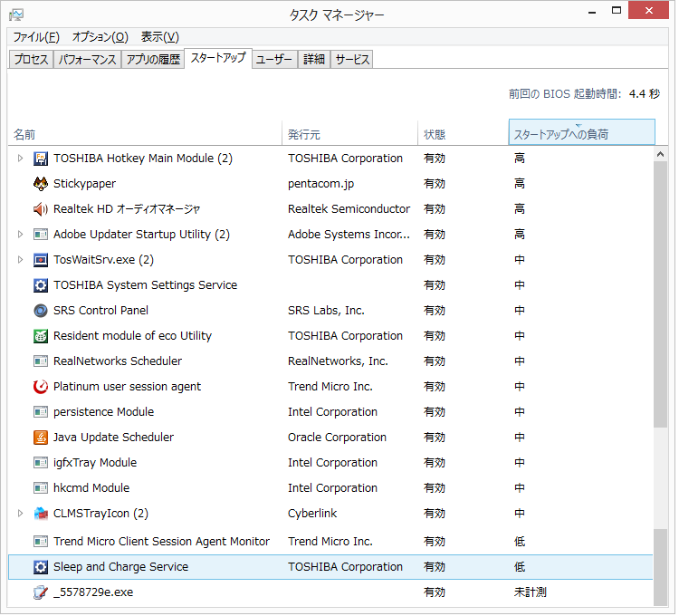
Task: Expand the TosWaitSrv.exe group
Action: pos(21,260)
